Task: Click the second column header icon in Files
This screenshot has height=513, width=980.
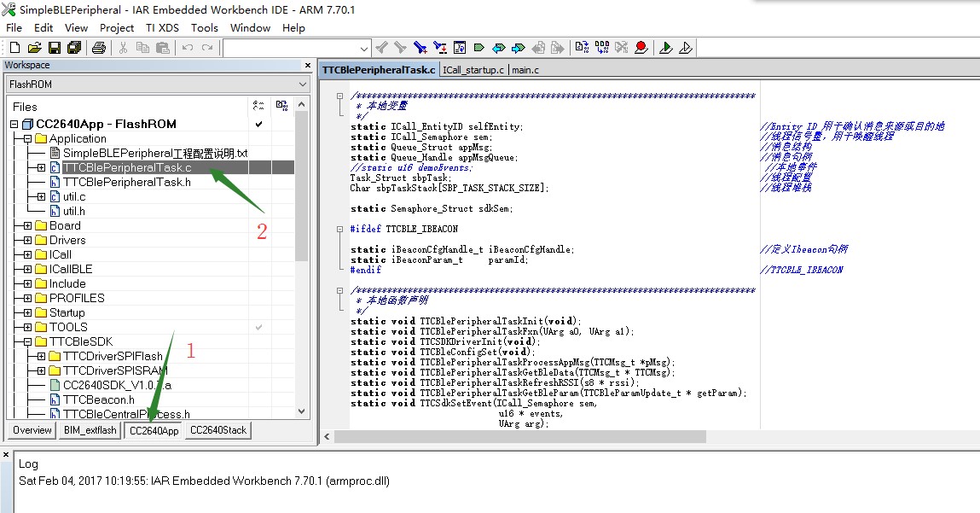Action: click(281, 106)
